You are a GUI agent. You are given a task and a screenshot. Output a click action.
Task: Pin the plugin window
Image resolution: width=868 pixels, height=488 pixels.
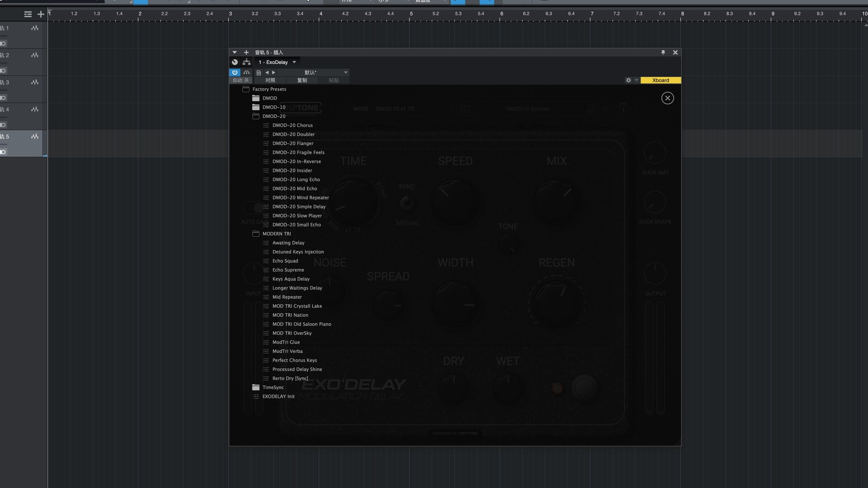click(x=663, y=52)
